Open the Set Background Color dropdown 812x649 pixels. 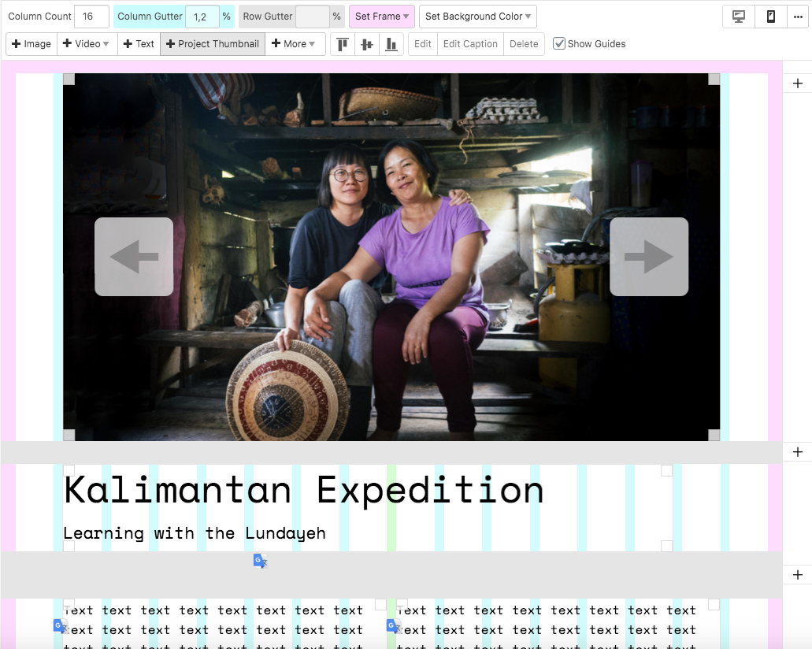[478, 17]
